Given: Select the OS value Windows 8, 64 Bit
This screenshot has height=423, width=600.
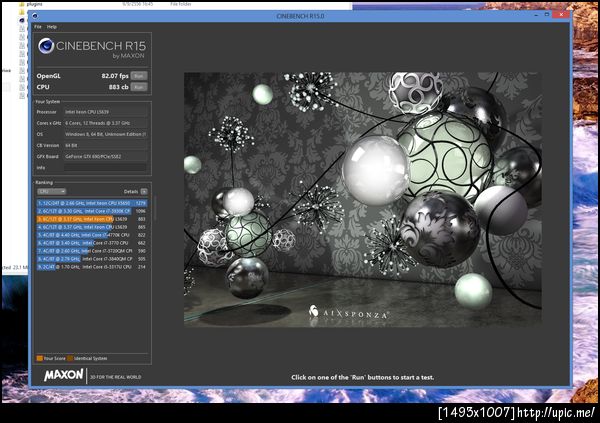Looking at the screenshot, I should point(105,134).
